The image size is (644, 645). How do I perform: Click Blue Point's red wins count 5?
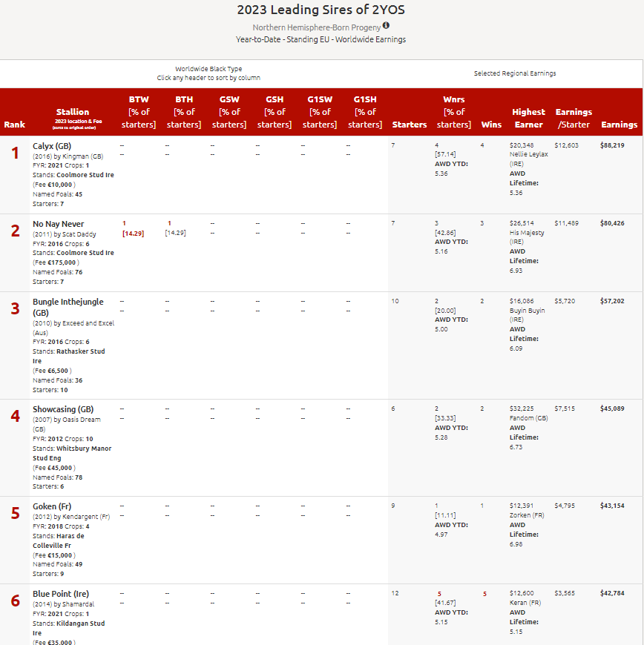[484, 594]
